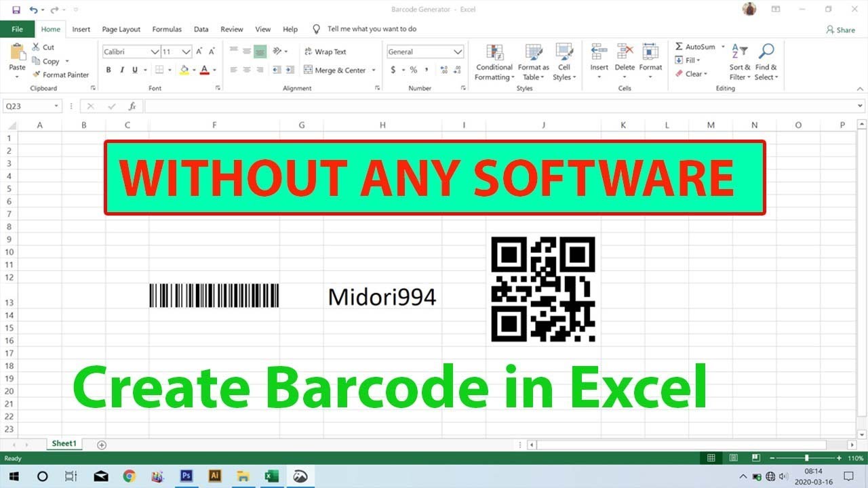Click the Cut scissors icon
This screenshot has width=868, height=488.
pos(37,47)
